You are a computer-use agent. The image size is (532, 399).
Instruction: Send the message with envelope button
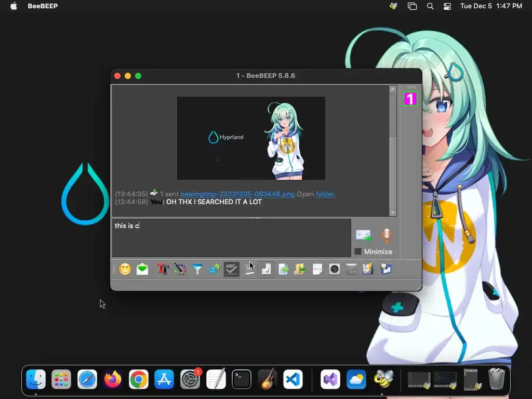point(363,235)
